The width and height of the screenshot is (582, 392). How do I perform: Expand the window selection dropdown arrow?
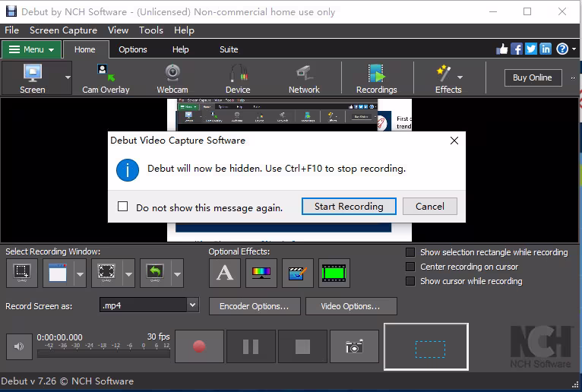pyautogui.click(x=80, y=273)
